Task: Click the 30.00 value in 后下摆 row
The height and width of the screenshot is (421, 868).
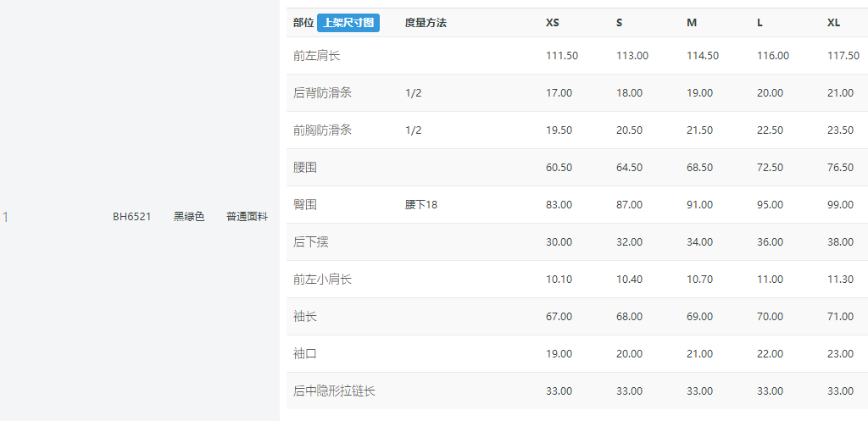Action: coord(559,241)
